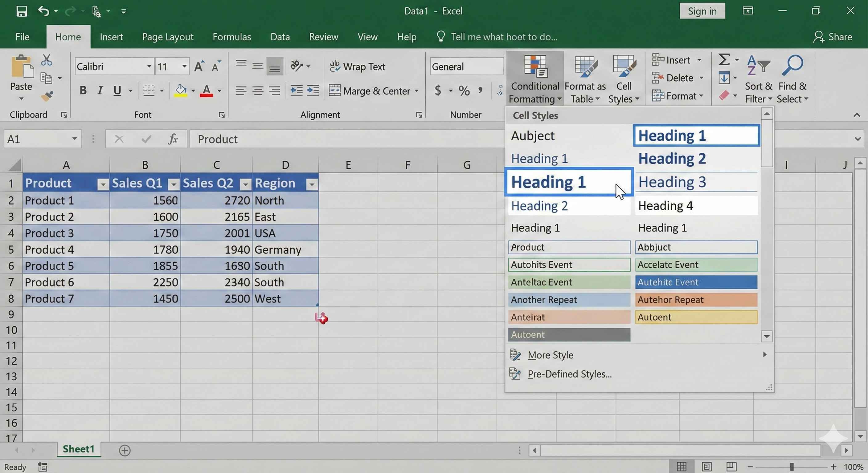Open the Region column filter dropdown

pos(312,184)
